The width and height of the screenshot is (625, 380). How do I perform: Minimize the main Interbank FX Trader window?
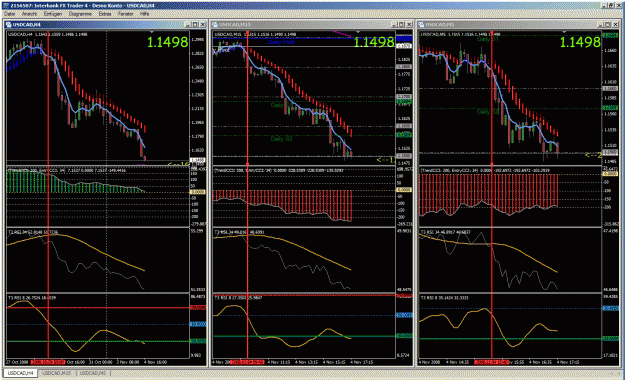pyautogui.click(x=604, y=6)
